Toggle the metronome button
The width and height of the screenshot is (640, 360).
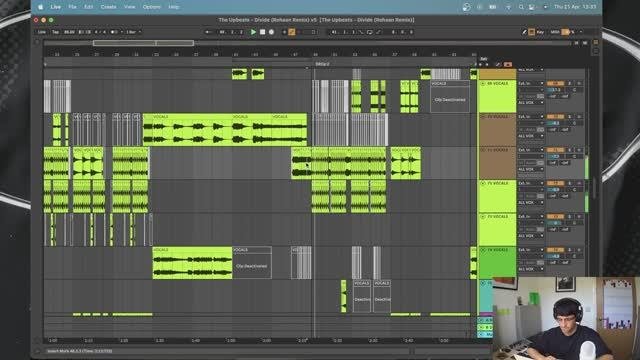(x=115, y=32)
